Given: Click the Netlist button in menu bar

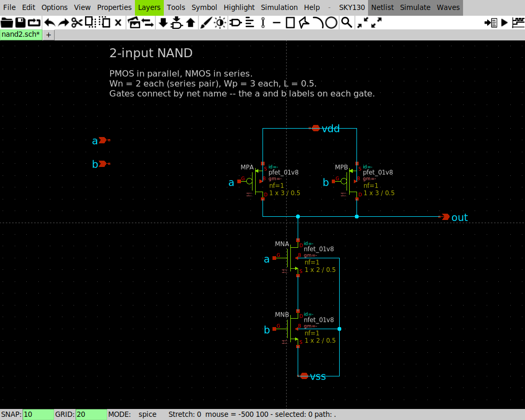Looking at the screenshot, I should tap(382, 7).
